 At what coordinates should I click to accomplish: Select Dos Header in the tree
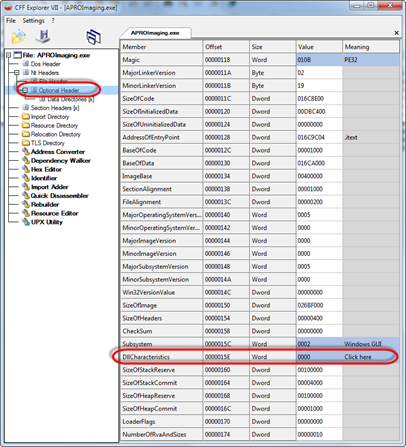[46, 64]
